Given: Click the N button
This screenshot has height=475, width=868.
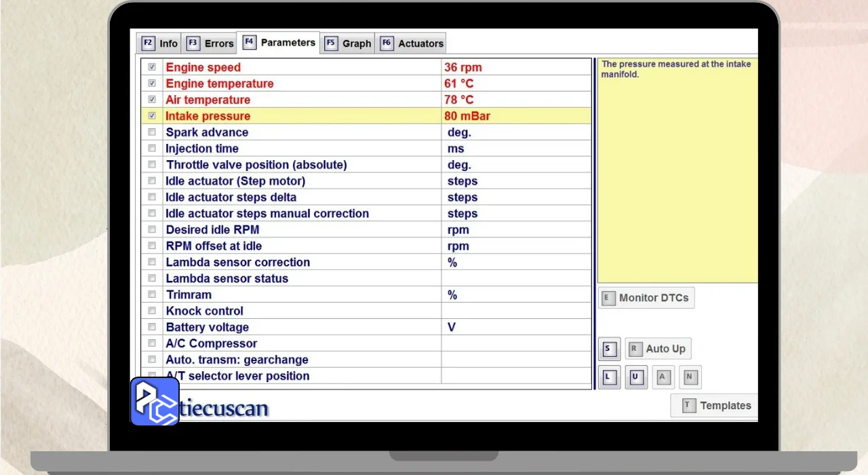Looking at the screenshot, I should pos(690,377).
